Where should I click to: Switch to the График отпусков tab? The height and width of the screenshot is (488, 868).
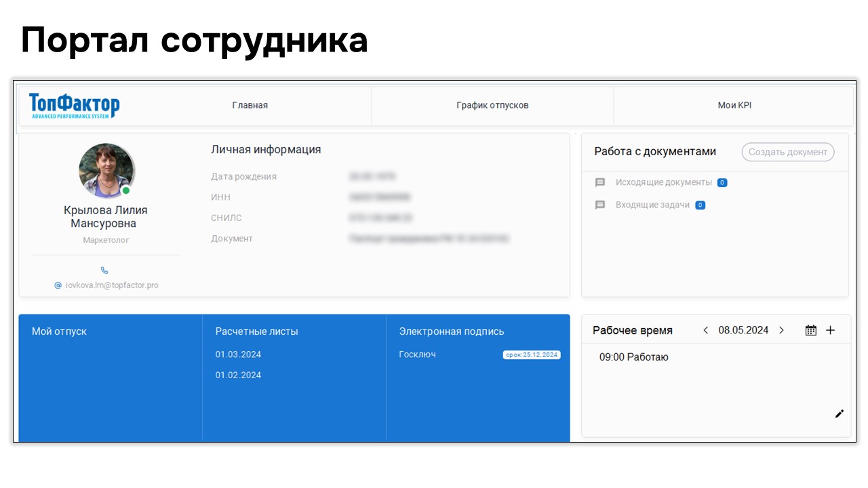(x=492, y=105)
